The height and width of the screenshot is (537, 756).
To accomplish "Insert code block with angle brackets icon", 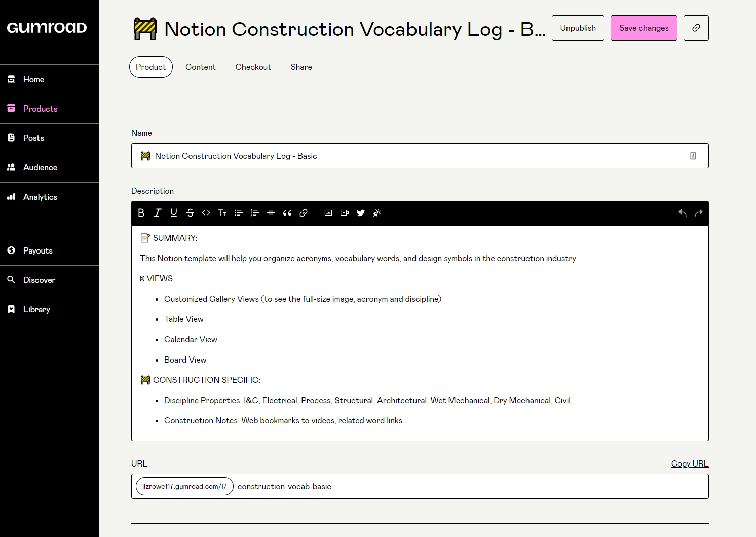I will pyautogui.click(x=206, y=213).
